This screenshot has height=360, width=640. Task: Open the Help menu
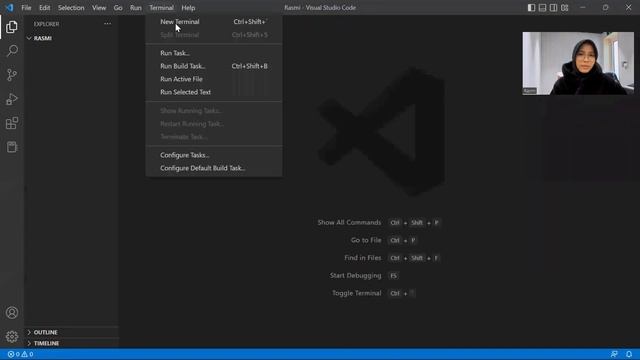188,8
